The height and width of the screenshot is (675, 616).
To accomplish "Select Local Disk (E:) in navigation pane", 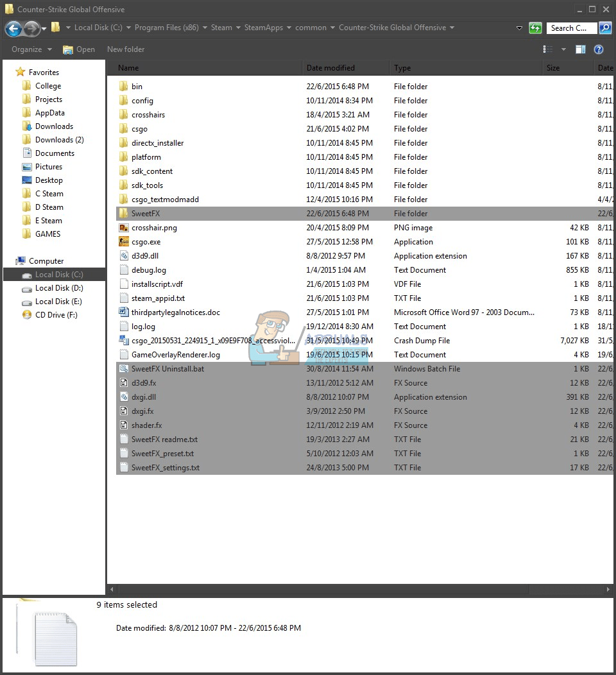I will 58,302.
